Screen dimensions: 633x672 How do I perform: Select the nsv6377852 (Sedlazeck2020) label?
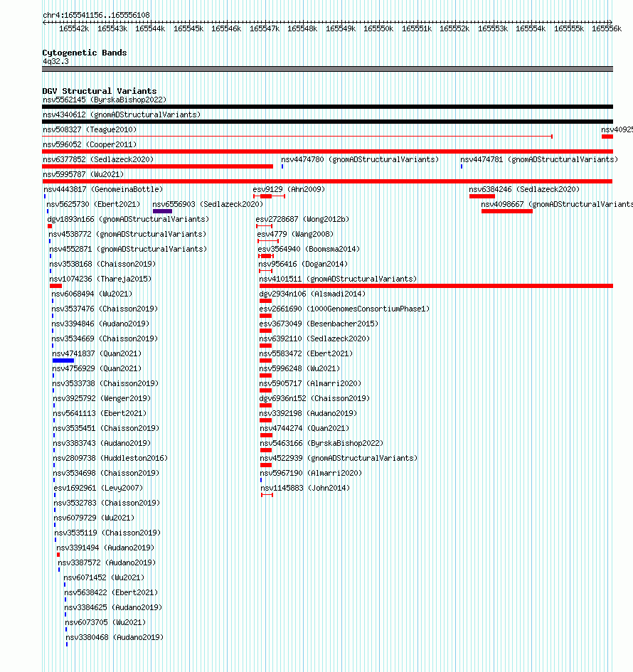(x=98, y=159)
